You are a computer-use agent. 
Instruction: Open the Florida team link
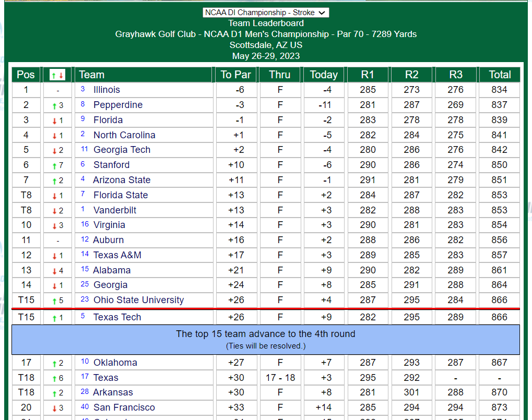pyautogui.click(x=108, y=120)
